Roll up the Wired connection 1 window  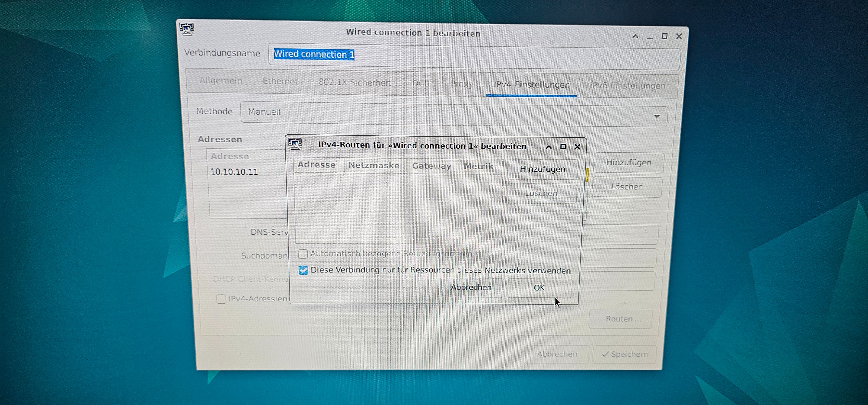[x=635, y=36]
